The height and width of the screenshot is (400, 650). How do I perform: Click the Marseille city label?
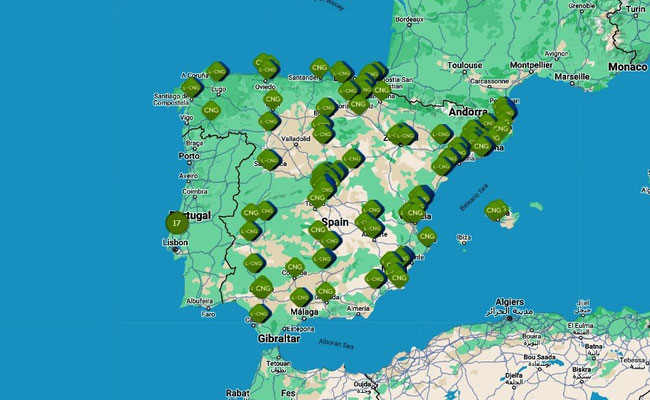coord(572,77)
